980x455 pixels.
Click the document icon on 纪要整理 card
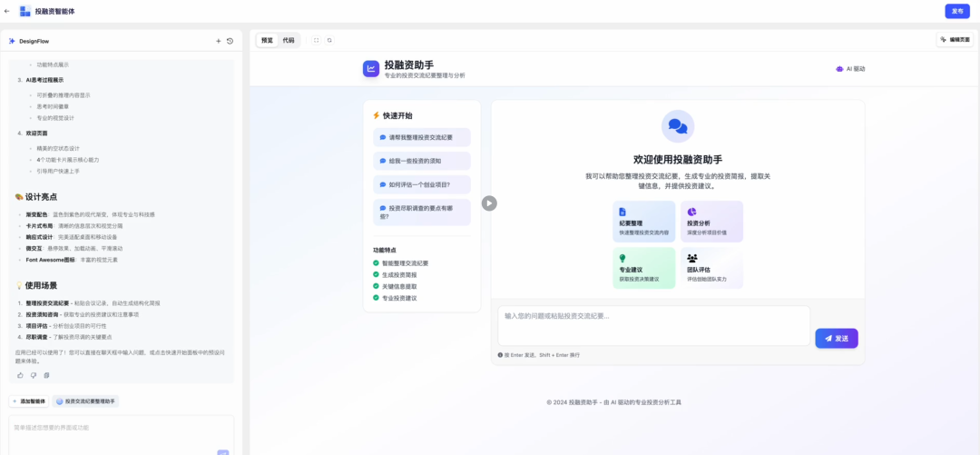point(622,213)
